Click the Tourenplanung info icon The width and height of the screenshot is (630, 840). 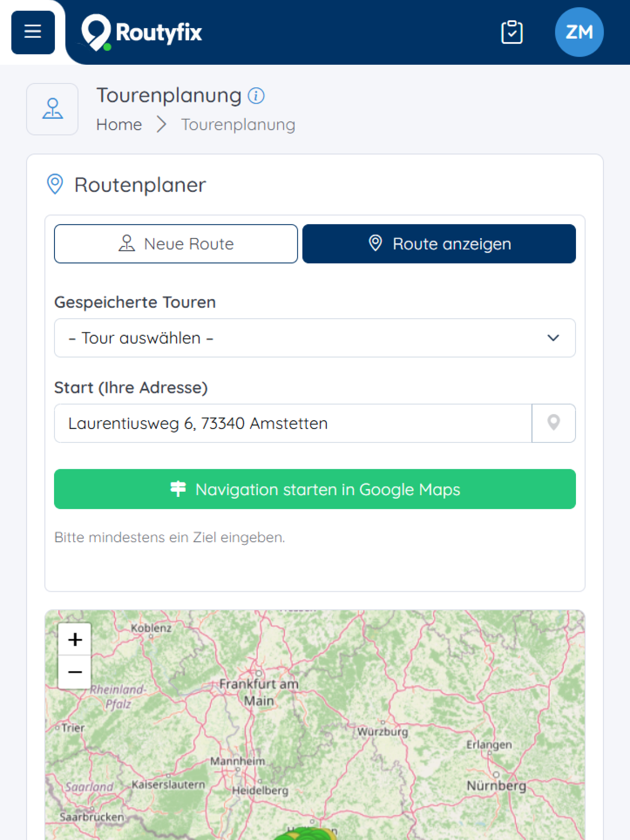point(256,96)
